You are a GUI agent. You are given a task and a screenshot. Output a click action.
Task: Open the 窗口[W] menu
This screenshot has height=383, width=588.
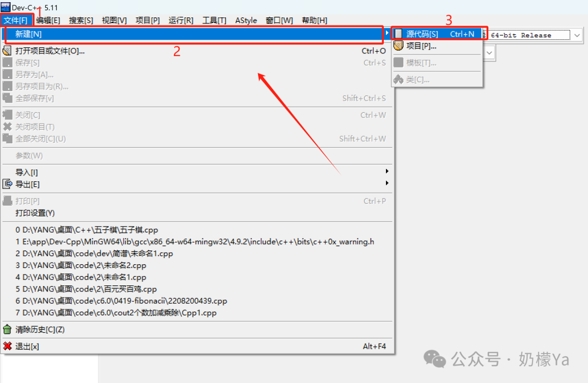pos(279,20)
